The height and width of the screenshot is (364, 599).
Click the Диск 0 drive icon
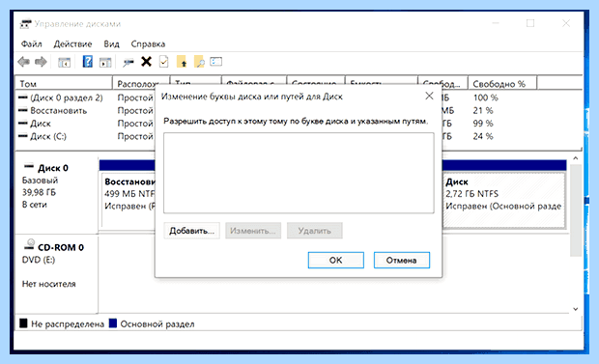pos(29,166)
